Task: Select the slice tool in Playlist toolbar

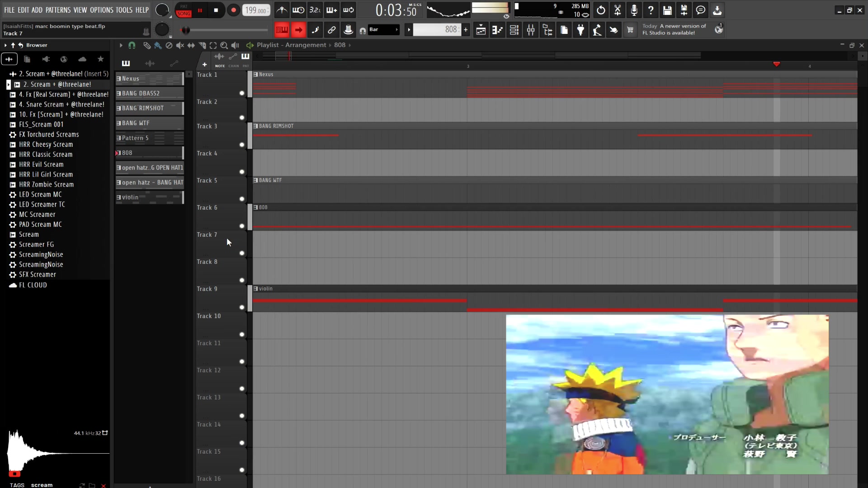Action: (202, 45)
